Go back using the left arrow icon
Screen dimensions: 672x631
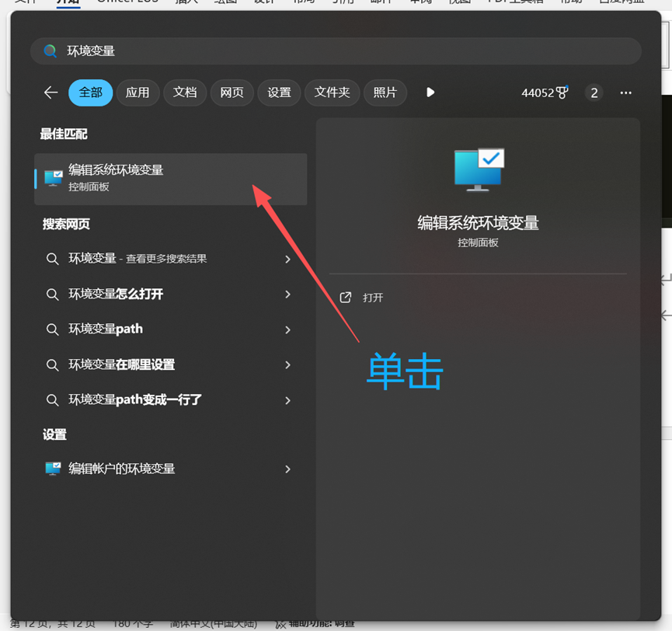point(51,92)
